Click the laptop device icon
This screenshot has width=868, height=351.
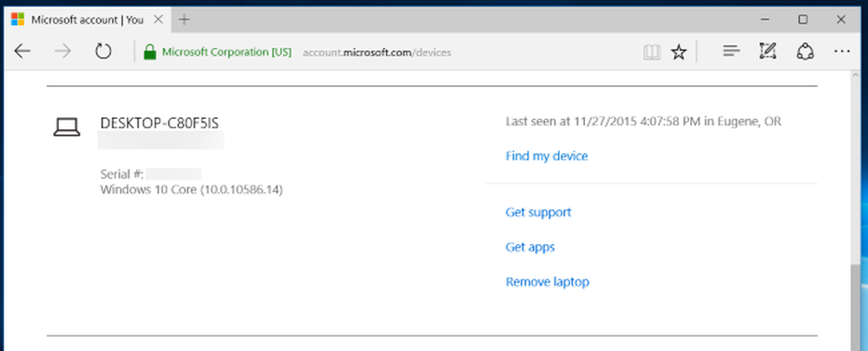67,128
